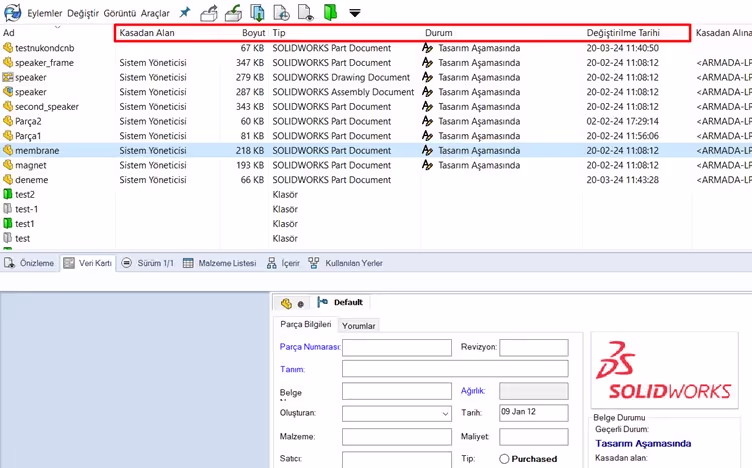This screenshot has width=752, height=468.
Task: Click the view file eye icon
Action: point(306,13)
